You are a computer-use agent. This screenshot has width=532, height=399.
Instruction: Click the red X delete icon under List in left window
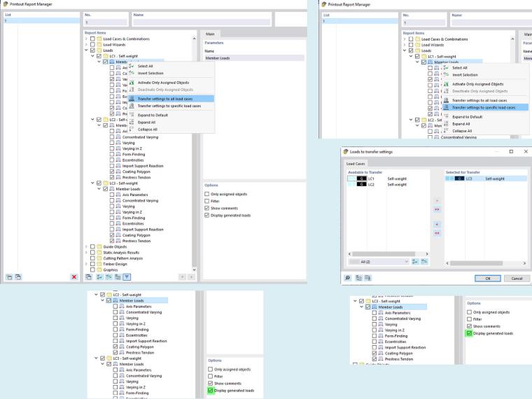74,277
